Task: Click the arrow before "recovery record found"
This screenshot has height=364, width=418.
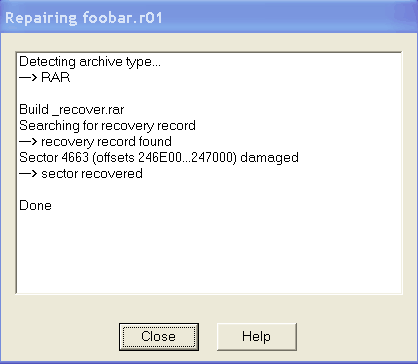Action: tap(28, 142)
